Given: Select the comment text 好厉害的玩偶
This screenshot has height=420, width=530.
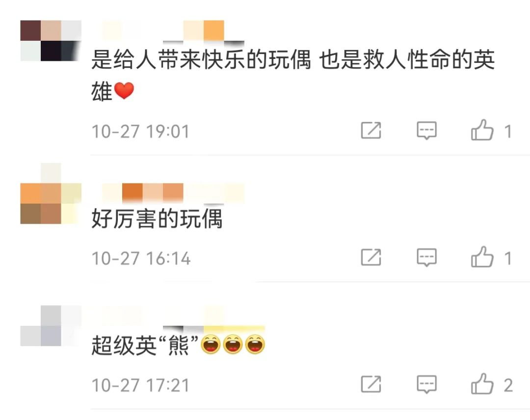Looking at the screenshot, I should 157,219.
